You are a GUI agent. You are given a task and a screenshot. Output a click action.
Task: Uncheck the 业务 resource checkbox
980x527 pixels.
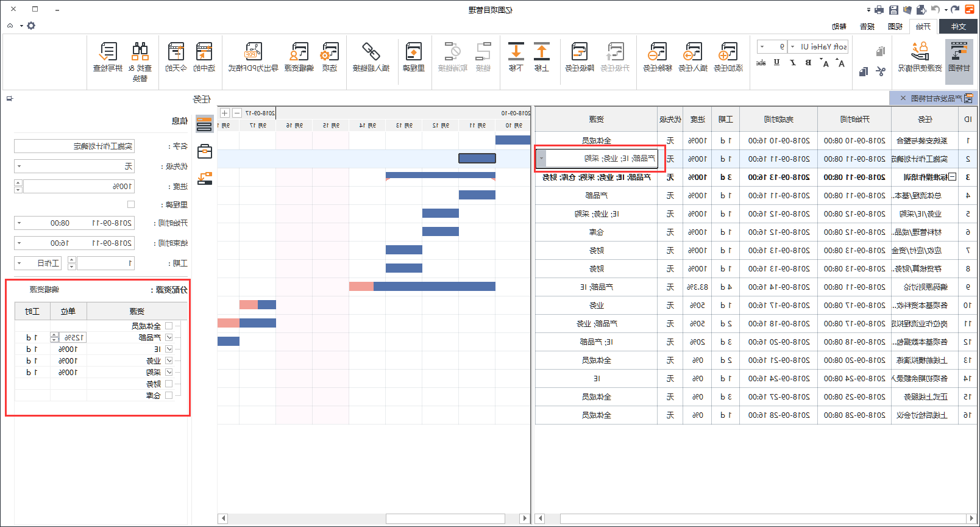point(169,360)
